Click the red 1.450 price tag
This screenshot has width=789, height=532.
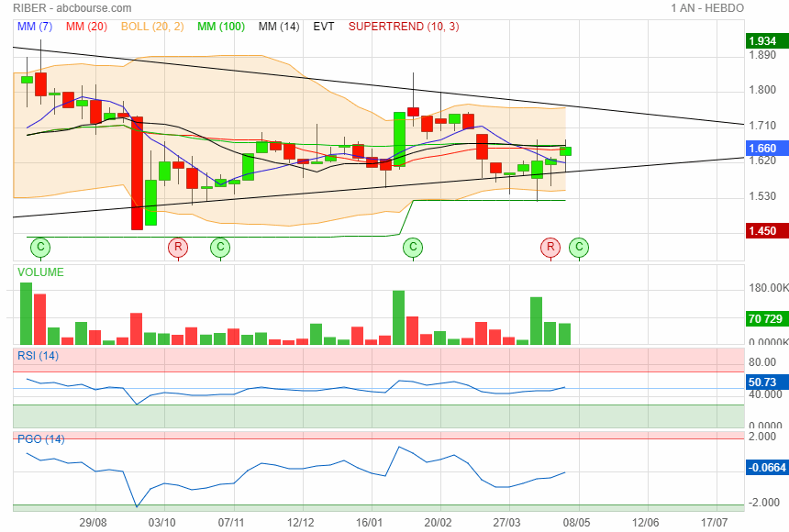(x=767, y=231)
